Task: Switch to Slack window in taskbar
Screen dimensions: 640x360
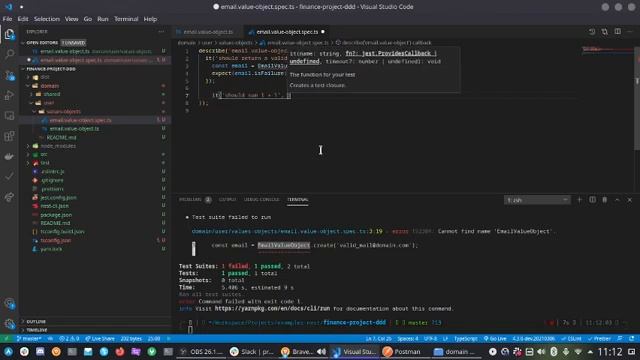Action: tap(251, 351)
